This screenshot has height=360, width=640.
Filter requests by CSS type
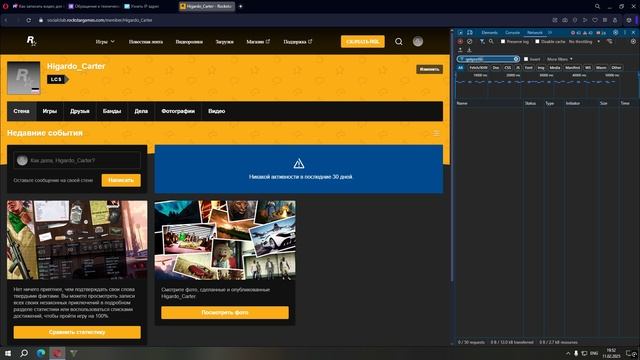click(507, 68)
